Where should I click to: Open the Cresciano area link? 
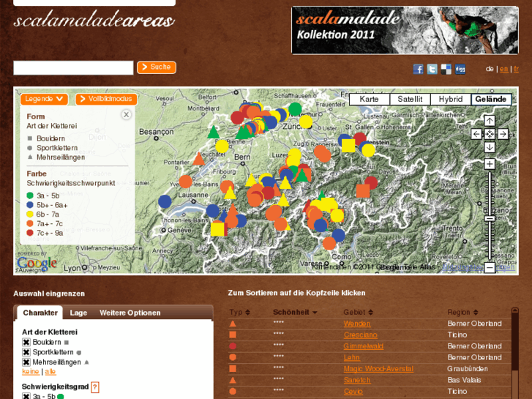(360, 335)
